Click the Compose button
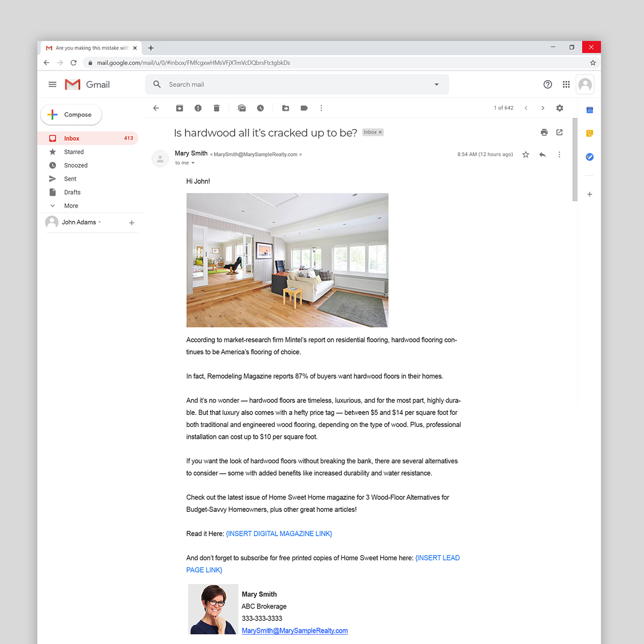644x644 pixels. [71, 115]
